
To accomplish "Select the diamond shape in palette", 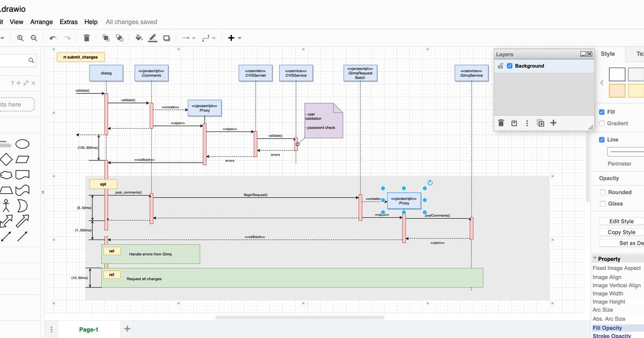I will [5, 159].
